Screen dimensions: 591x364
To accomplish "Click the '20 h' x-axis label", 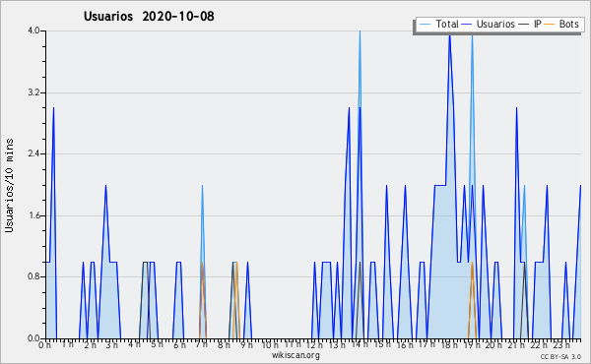I will [x=493, y=345].
